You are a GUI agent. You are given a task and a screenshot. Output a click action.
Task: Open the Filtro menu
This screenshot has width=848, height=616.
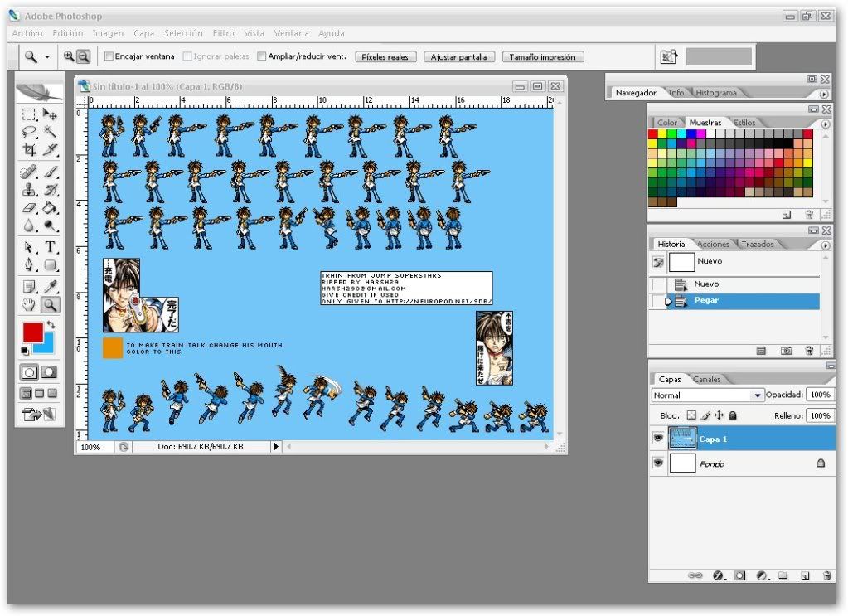point(223,33)
